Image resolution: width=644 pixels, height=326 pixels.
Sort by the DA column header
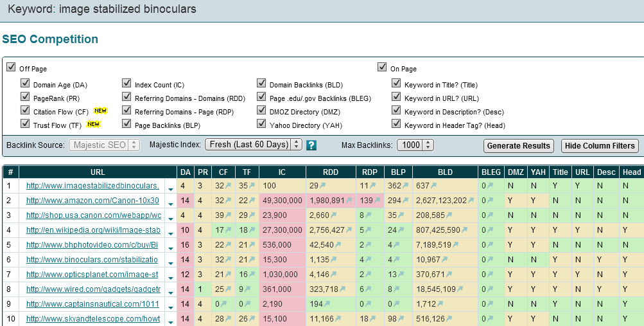pos(185,172)
